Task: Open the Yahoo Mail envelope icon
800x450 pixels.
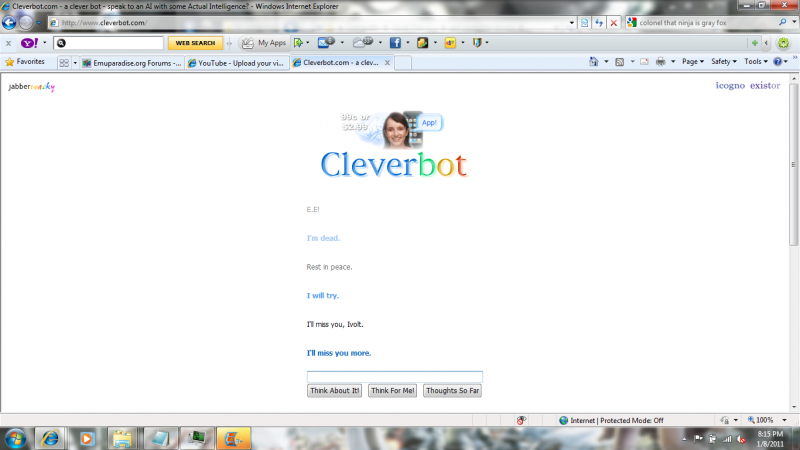Action: pyautogui.click(x=326, y=42)
